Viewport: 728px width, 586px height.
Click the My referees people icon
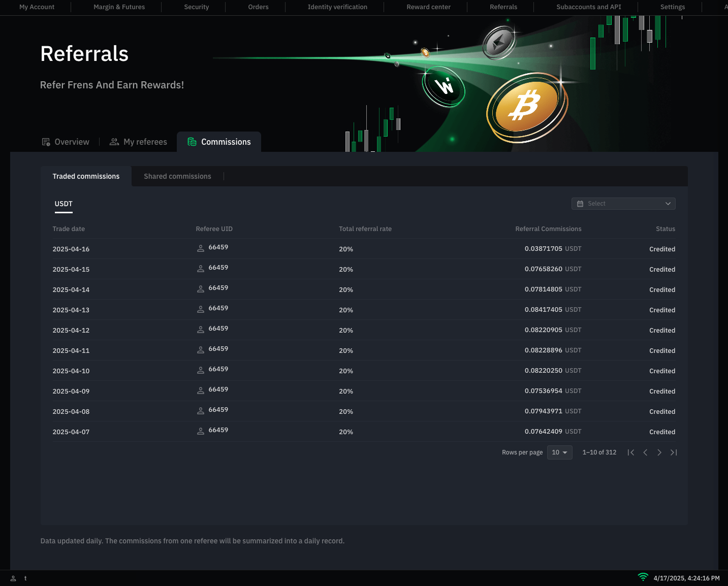[114, 142]
